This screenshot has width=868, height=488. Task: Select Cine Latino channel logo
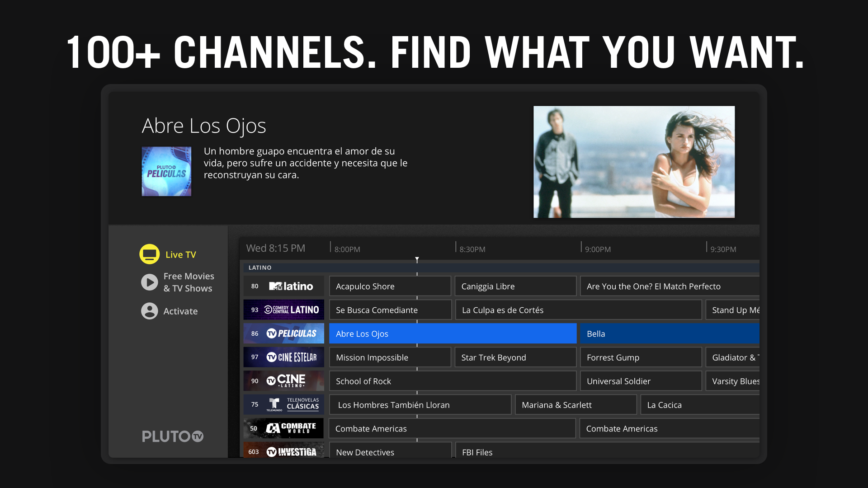click(x=286, y=381)
